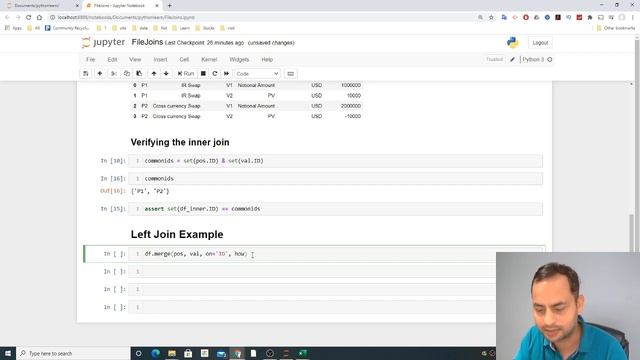This screenshot has width=640, height=360.
Task: Open a new browser tab
Action: pos(169,6)
